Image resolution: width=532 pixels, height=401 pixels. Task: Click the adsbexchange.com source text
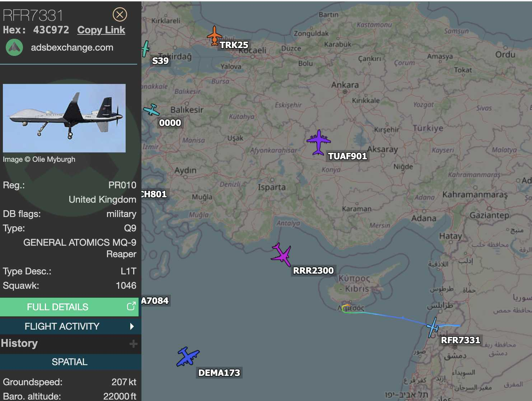click(72, 47)
